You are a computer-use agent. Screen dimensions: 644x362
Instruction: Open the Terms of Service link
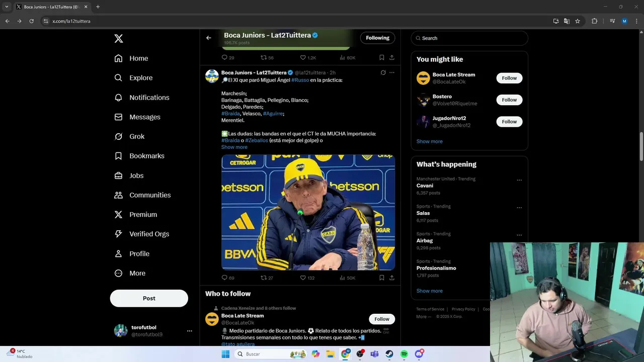click(x=430, y=309)
